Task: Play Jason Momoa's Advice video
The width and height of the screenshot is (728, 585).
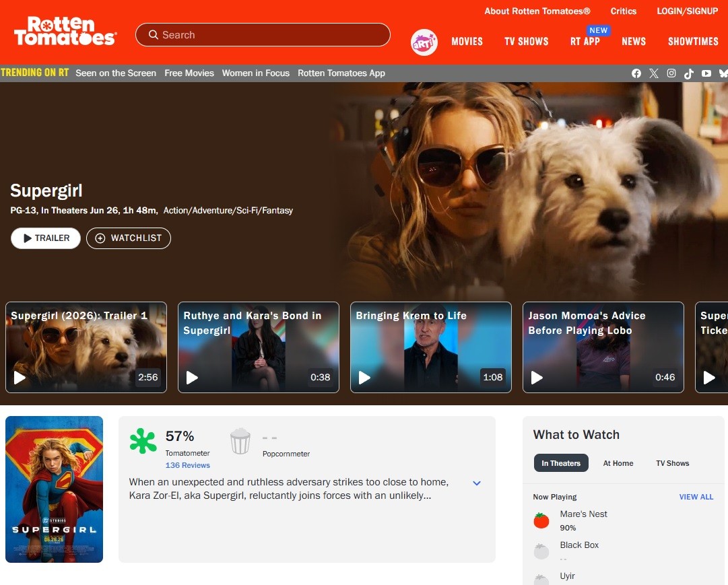Action: coord(603,347)
